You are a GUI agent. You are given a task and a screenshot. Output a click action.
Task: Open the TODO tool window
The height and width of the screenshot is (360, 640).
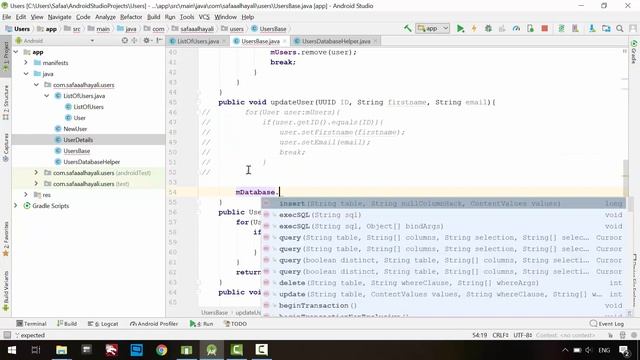coord(236,324)
